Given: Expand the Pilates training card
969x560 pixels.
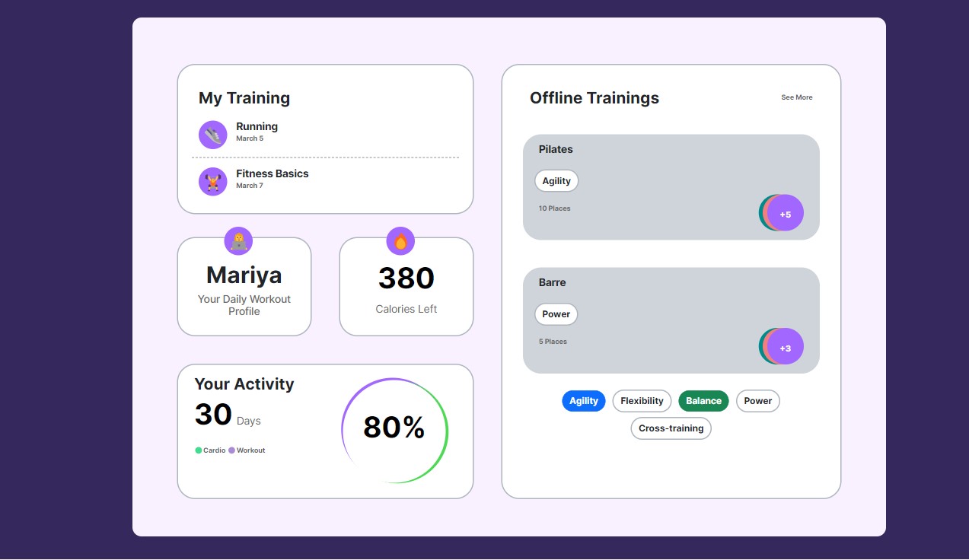Looking at the screenshot, I should tap(671, 186).
